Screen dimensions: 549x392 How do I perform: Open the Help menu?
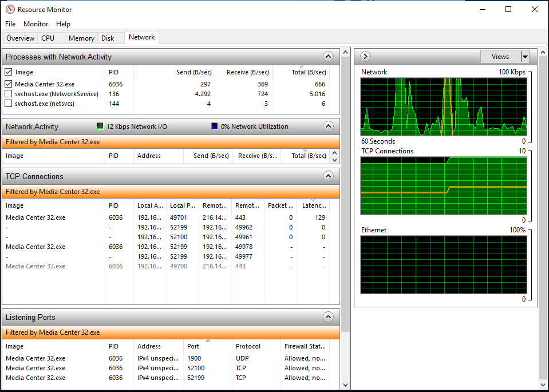point(63,24)
